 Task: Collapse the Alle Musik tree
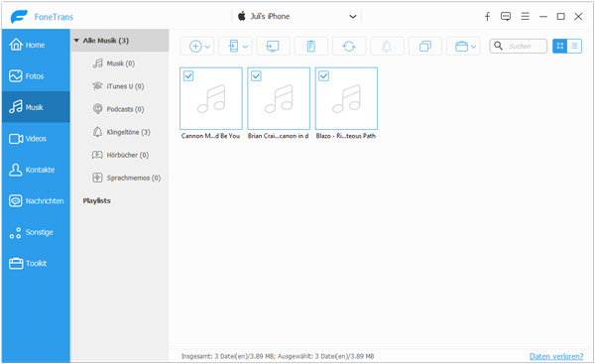point(76,41)
